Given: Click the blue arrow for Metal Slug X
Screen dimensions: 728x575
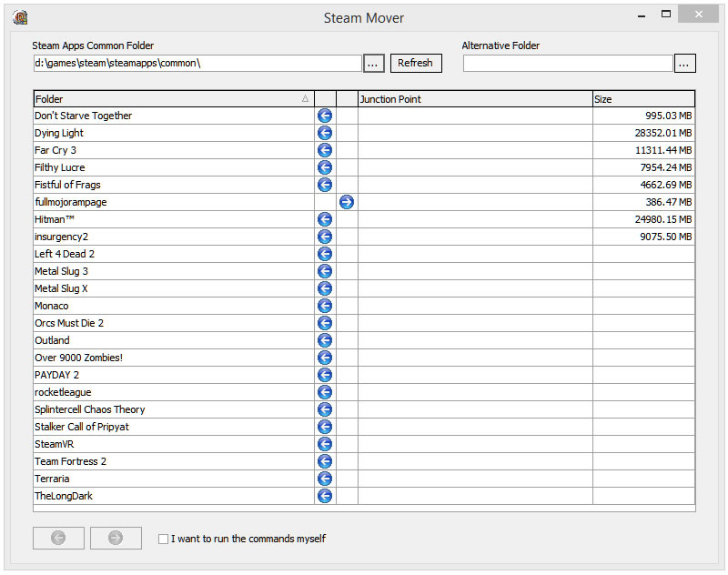Looking at the screenshot, I should [325, 288].
